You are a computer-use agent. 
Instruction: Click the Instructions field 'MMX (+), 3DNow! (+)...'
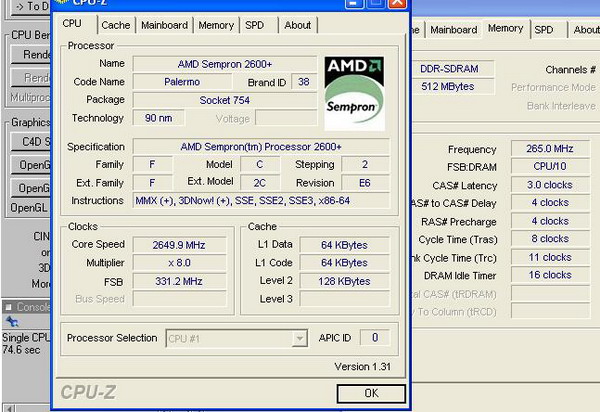pyautogui.click(x=261, y=200)
